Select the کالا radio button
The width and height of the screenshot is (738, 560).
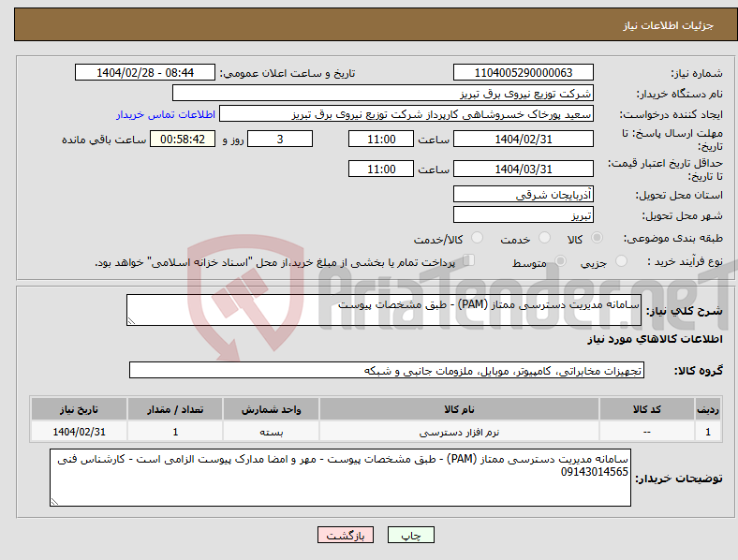coord(597,238)
